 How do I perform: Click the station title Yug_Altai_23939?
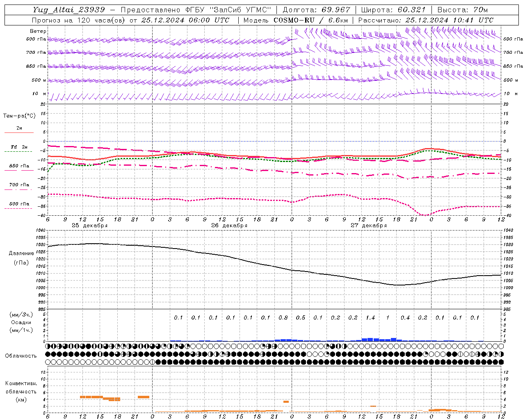69,10
